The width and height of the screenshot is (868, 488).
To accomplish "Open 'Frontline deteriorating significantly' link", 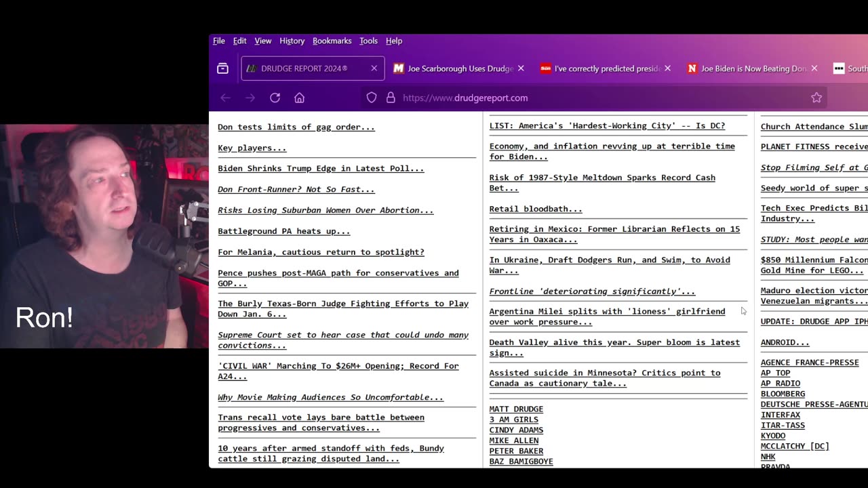I will [593, 291].
